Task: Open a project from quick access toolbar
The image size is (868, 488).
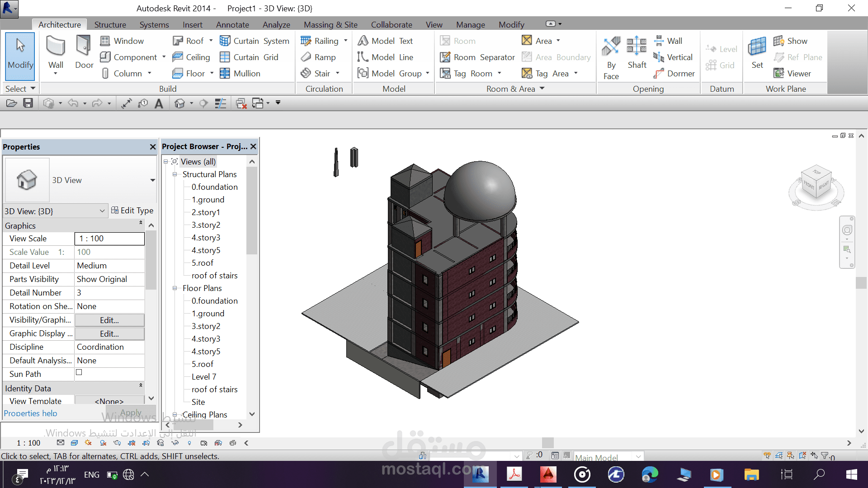Action: coord(11,103)
